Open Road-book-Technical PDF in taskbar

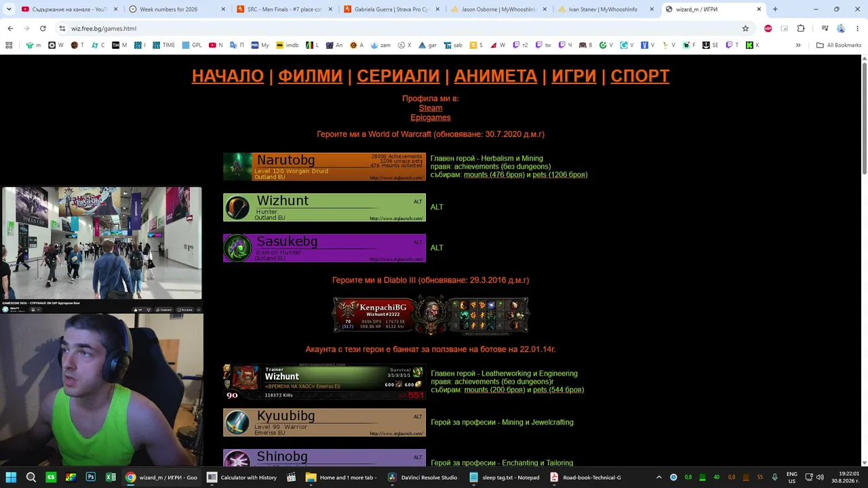click(585, 477)
